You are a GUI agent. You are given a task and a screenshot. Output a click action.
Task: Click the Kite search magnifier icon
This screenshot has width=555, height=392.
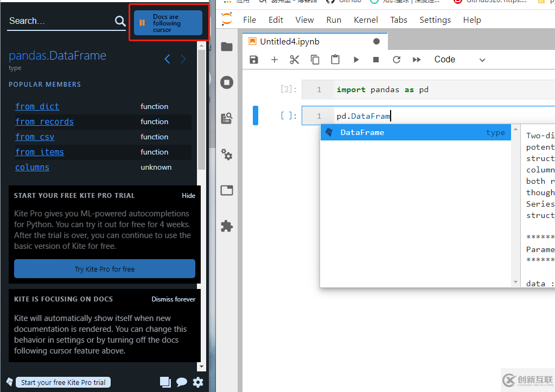(x=120, y=21)
